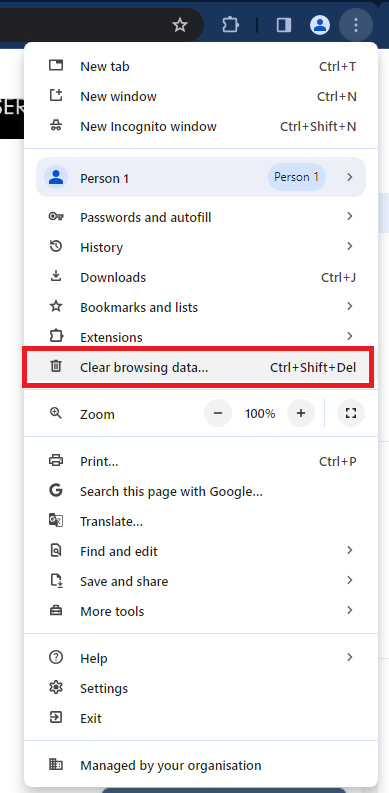
Task: Toggle the side panel icon
Action: (284, 25)
